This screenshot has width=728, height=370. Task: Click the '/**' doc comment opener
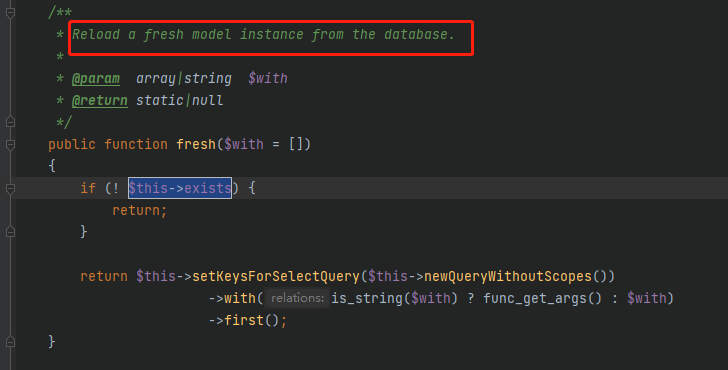[60, 13]
